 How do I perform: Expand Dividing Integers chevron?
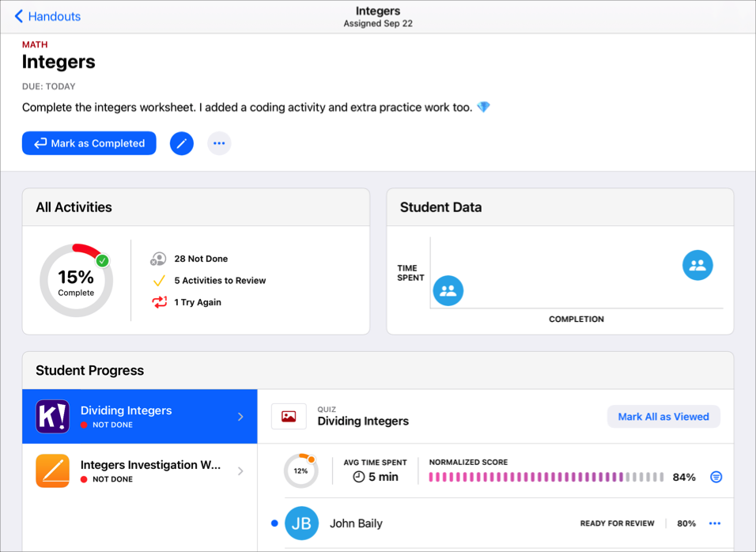click(x=240, y=417)
